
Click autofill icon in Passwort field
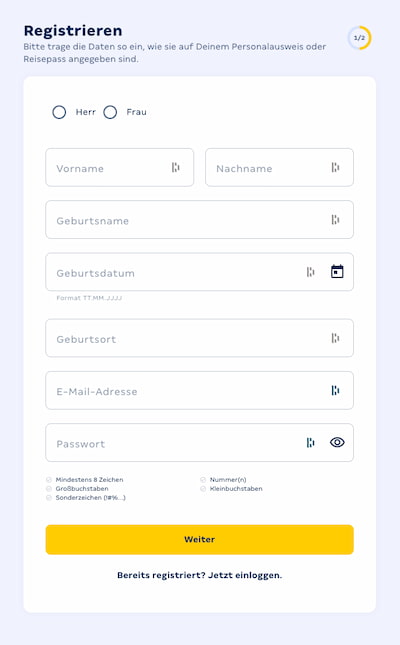[x=311, y=443]
